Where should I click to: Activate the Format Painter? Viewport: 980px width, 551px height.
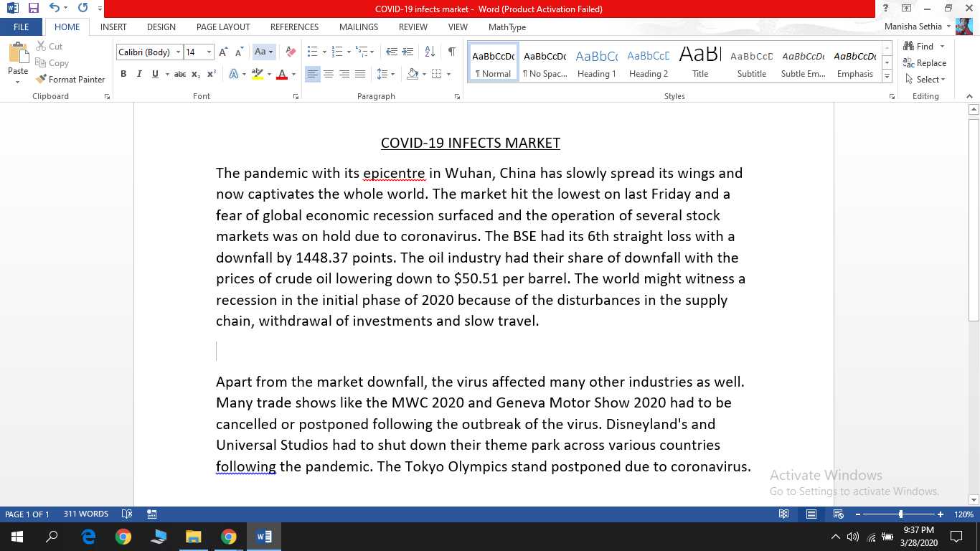[x=70, y=80]
